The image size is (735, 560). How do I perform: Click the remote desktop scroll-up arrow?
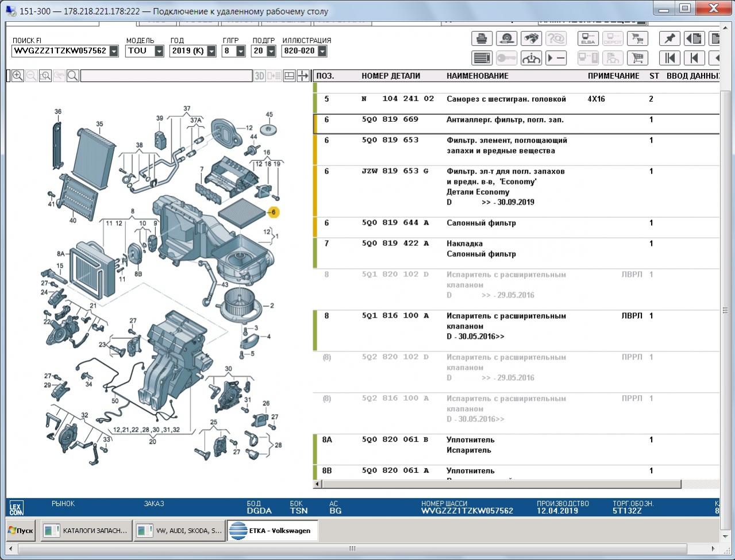click(725, 26)
